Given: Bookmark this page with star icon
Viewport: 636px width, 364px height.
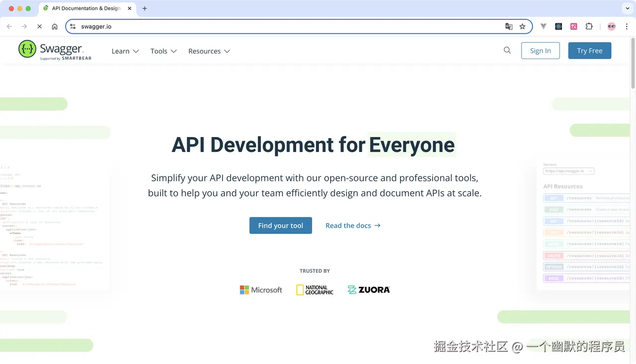Looking at the screenshot, I should [522, 26].
